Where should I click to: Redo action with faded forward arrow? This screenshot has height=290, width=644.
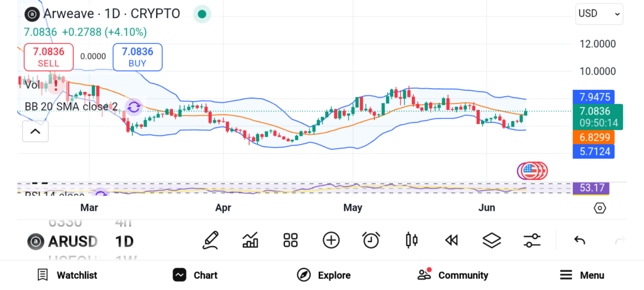pyautogui.click(x=620, y=240)
